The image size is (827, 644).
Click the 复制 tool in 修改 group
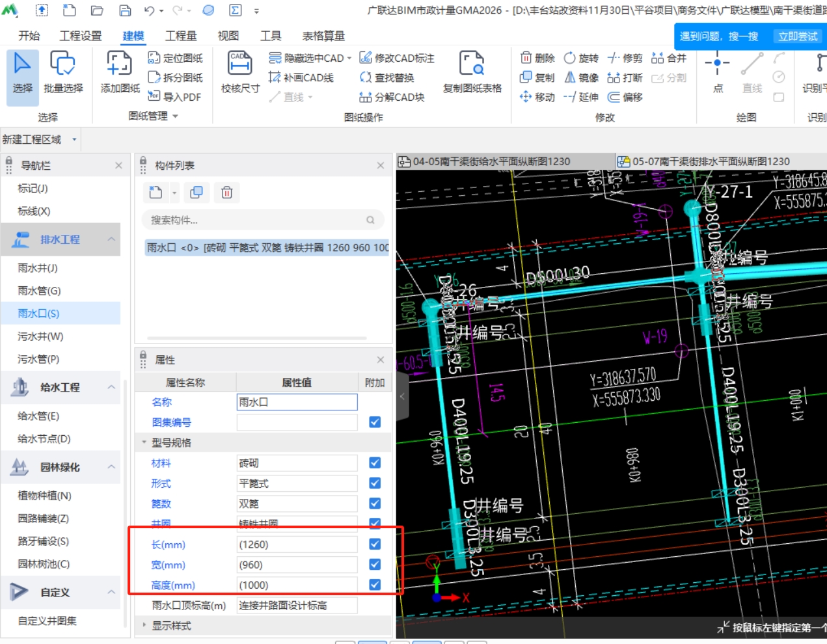click(537, 77)
